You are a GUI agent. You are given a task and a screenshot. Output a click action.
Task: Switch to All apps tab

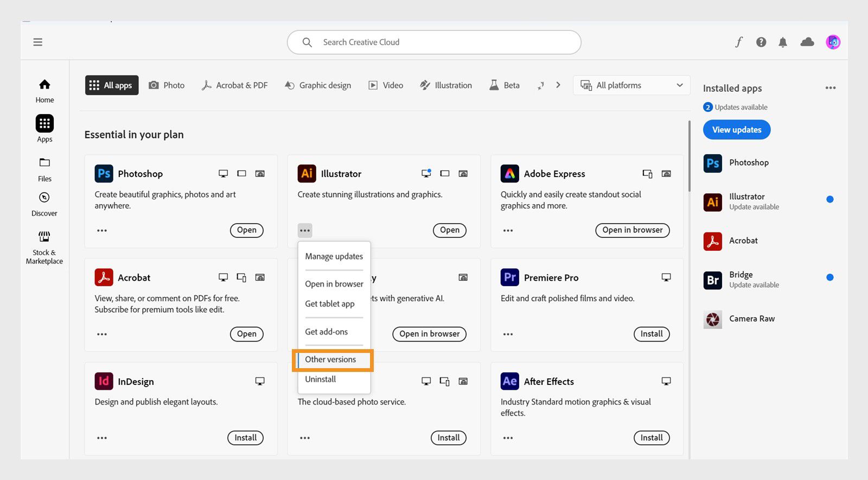112,85
